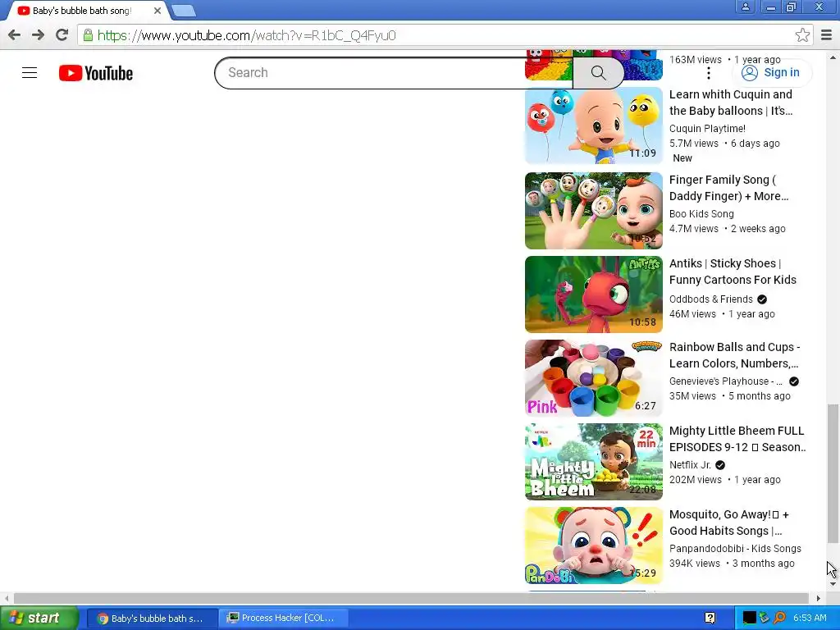Reload the page with refresh icon

[62, 35]
